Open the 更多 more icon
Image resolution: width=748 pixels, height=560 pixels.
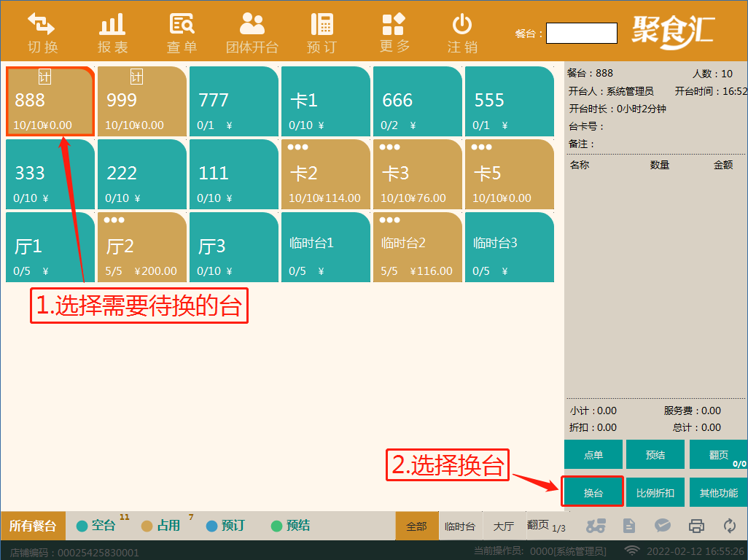(x=394, y=24)
